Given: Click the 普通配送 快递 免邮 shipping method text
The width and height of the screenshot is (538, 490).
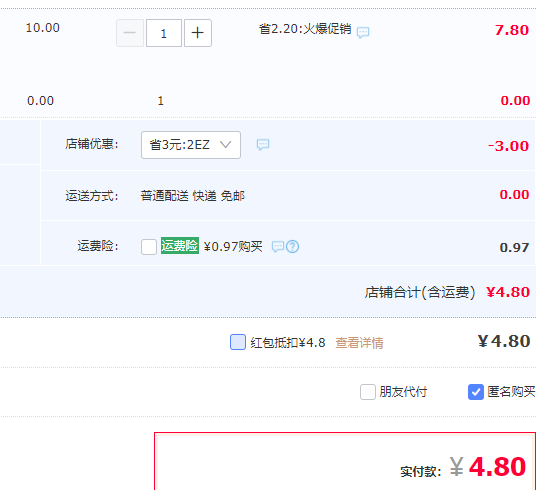Looking at the screenshot, I should pos(192,196).
